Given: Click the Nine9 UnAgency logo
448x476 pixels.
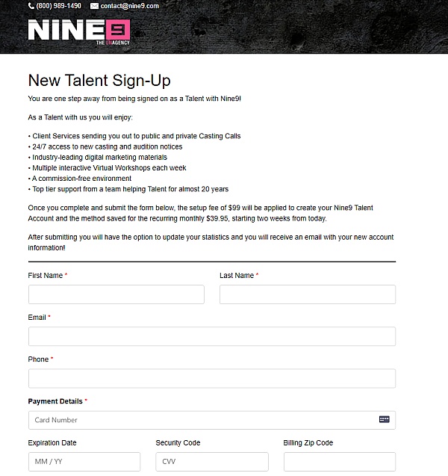Looking at the screenshot, I should [x=79, y=31].
